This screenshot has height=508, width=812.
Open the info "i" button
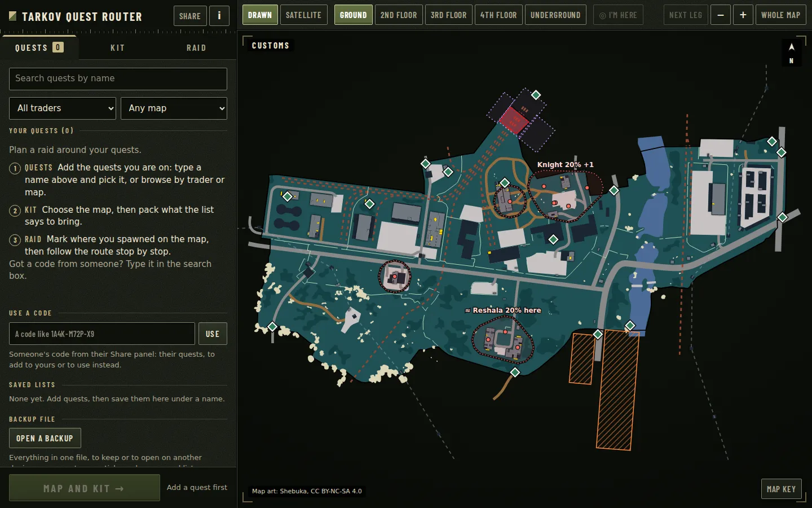[219, 16]
